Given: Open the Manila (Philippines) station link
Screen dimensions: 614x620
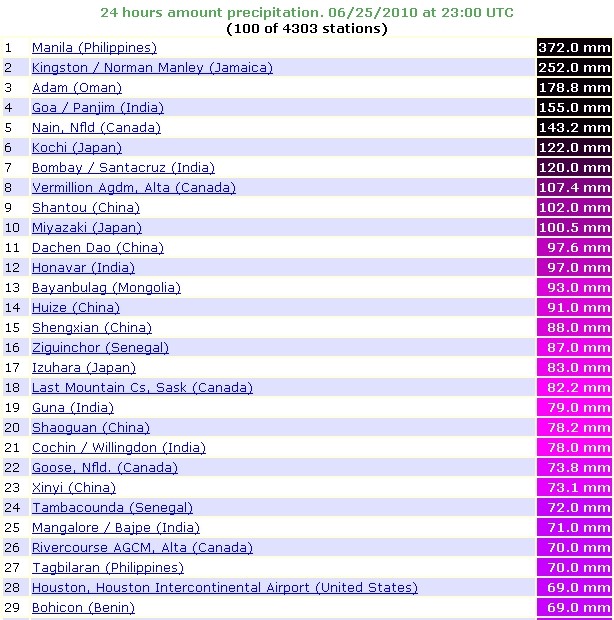Looking at the screenshot, I should (94, 48).
